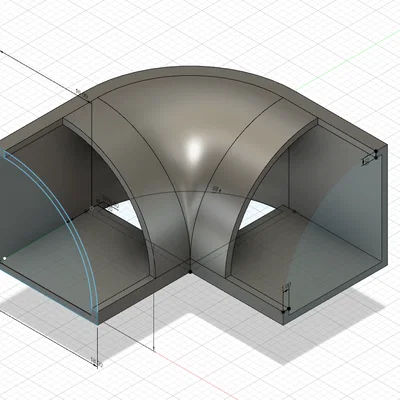The height and width of the screenshot is (400, 400).
Task: Select the hollow circle sketch point inside the left duct
Action: 92,208
